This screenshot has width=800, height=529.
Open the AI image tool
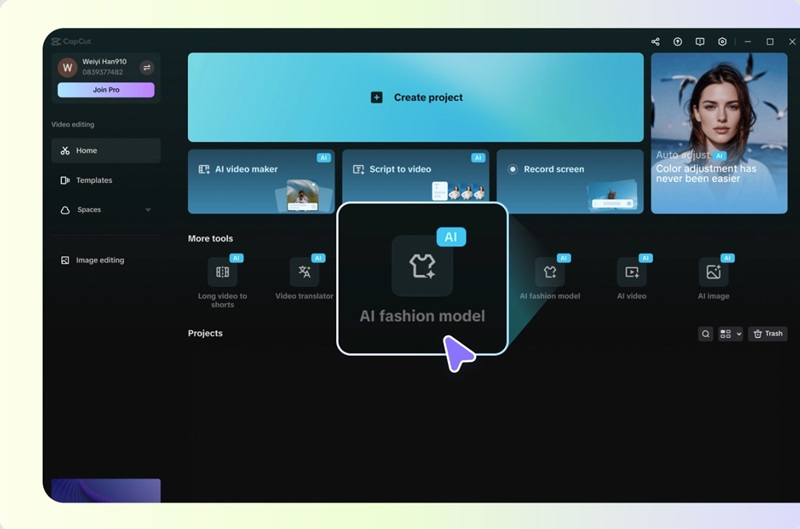(713, 272)
